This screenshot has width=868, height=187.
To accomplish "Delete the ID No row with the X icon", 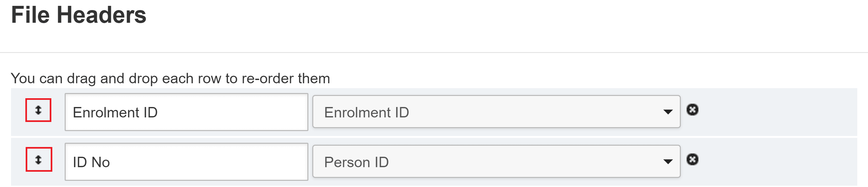I will pyautogui.click(x=693, y=159).
